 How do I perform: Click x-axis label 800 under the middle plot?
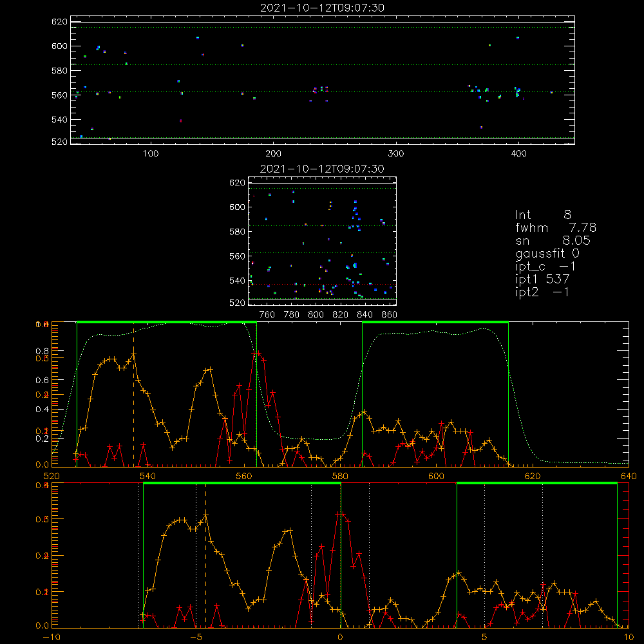point(316,315)
